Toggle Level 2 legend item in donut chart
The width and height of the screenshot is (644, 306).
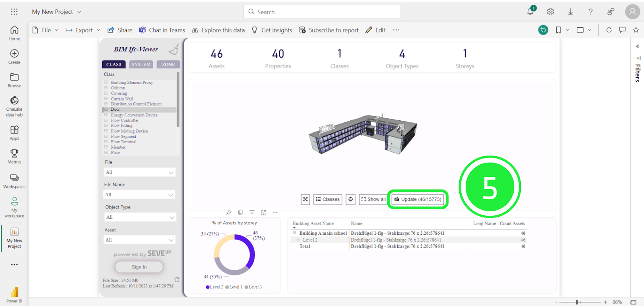coord(215,287)
